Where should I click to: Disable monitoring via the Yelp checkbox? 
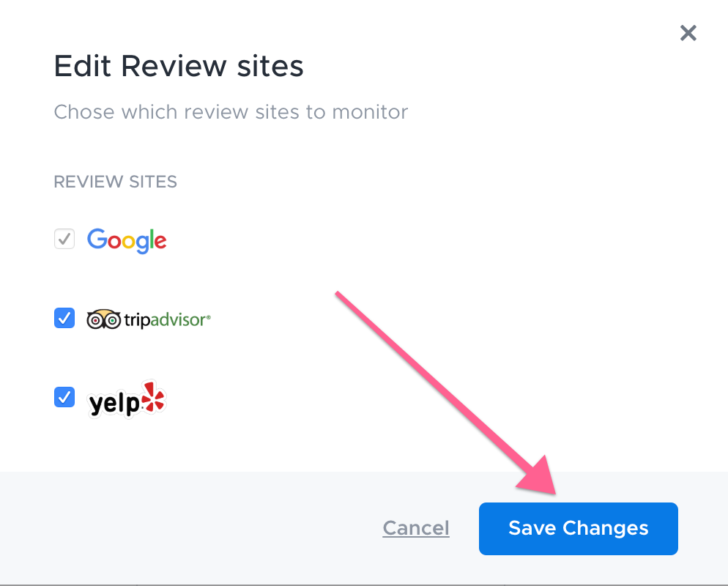pos(64,397)
